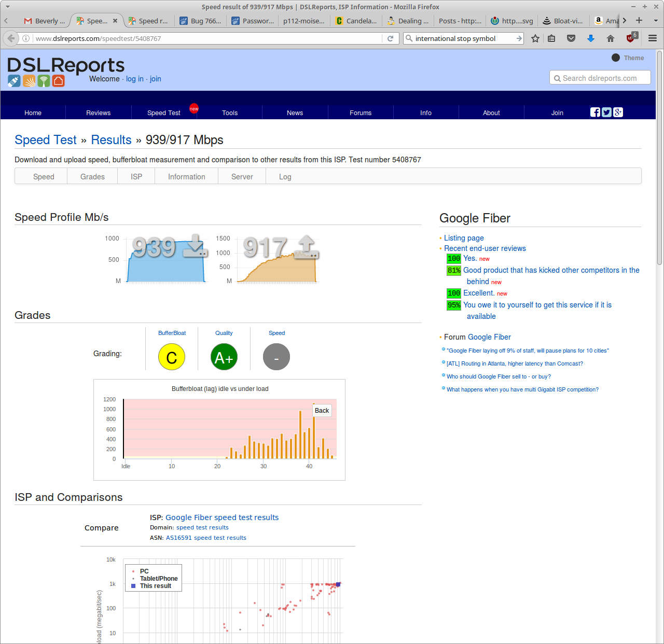Open Recent end-user reviews link
The image size is (664, 644).
485,248
